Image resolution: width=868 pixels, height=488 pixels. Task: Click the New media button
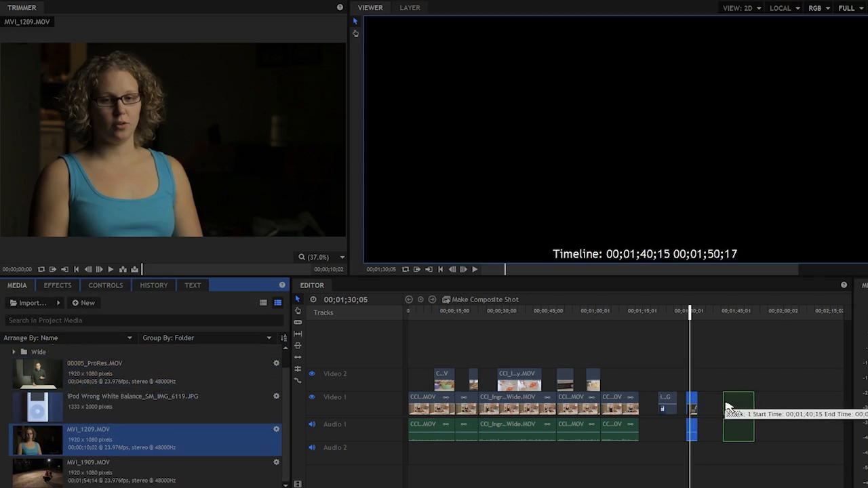[x=83, y=303]
